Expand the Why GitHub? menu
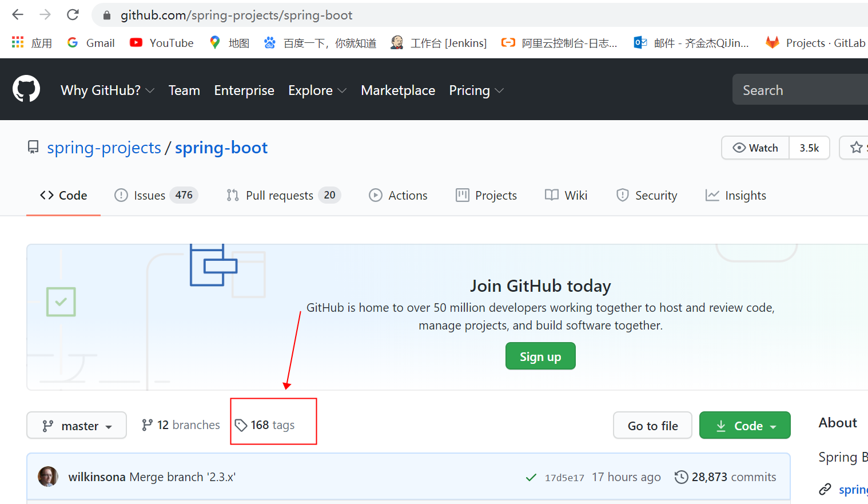868x504 pixels. click(107, 90)
